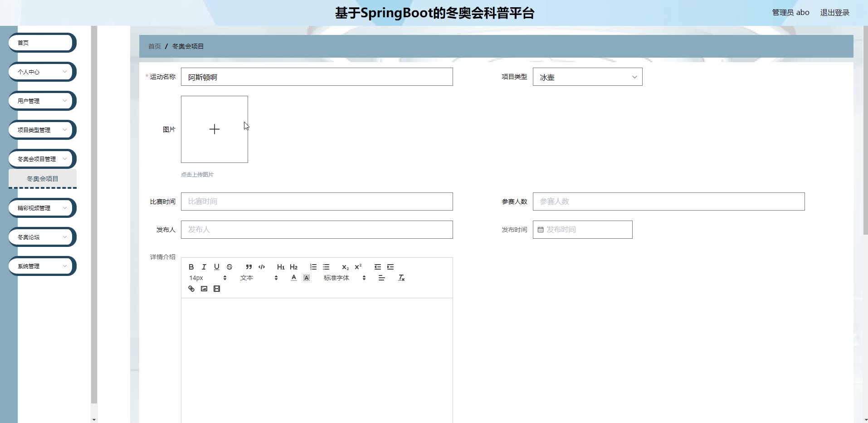Start a bulleted list
The height and width of the screenshot is (423, 868).
326,267
